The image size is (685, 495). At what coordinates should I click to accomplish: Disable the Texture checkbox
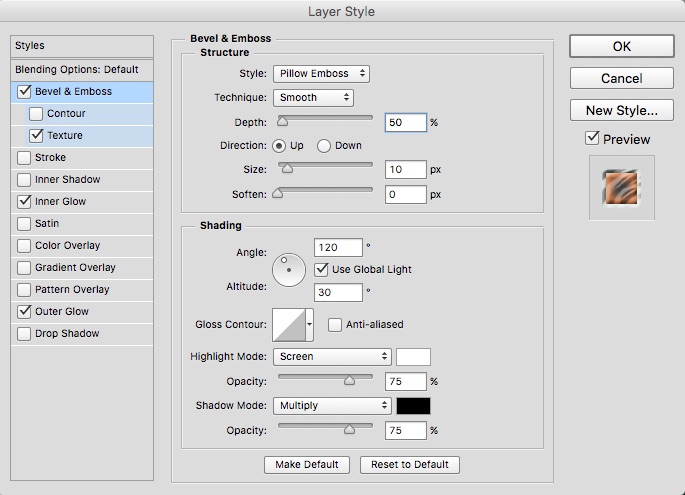[x=37, y=135]
